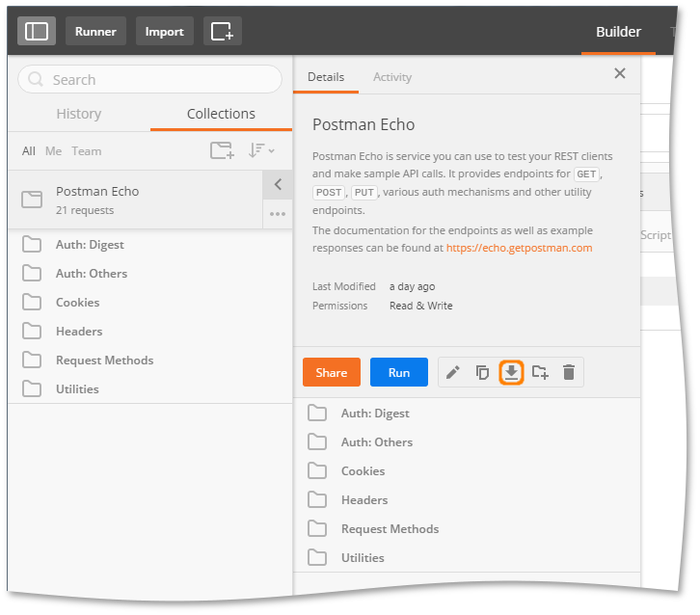Viewport: 700px width, 615px height.
Task: Open the History tab
Action: pyautogui.click(x=78, y=114)
